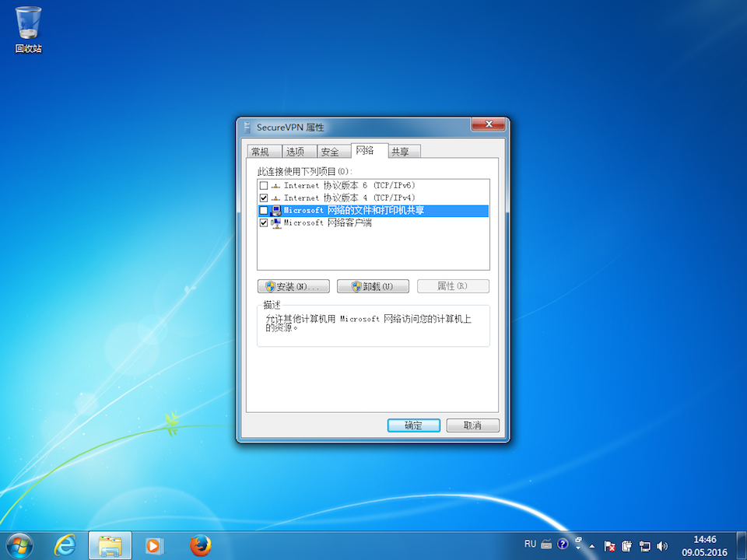The height and width of the screenshot is (560, 747).
Task: Click the keyboard icon in language bar
Action: pos(546,544)
